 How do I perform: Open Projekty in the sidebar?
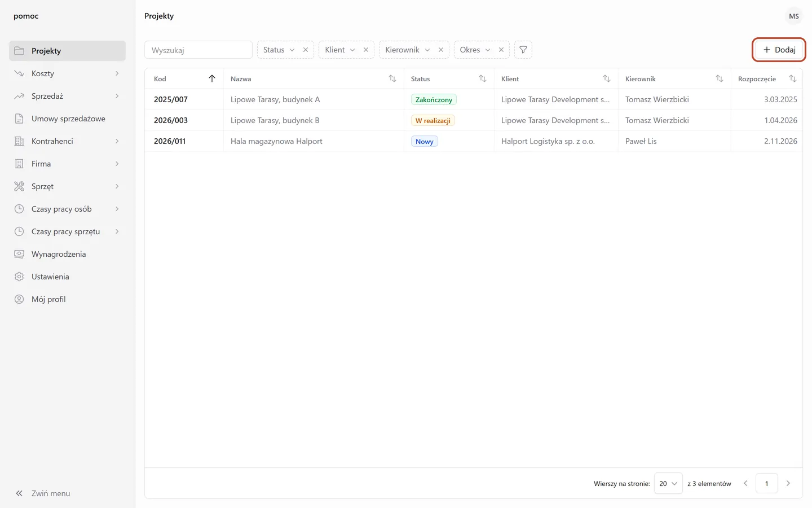point(67,51)
